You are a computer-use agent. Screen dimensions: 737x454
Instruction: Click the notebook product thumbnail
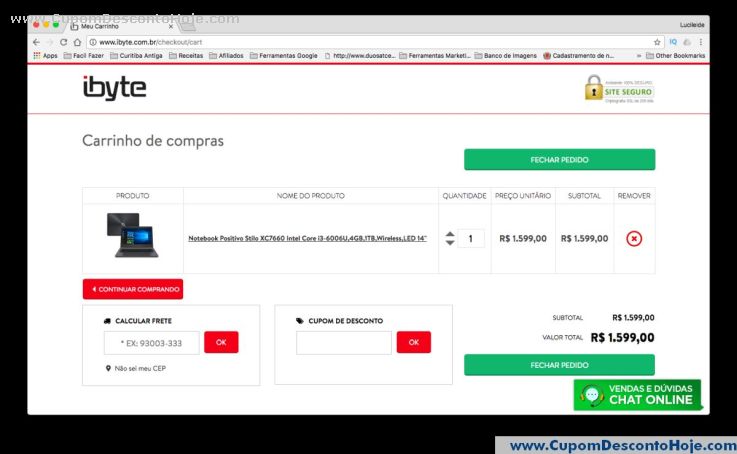click(133, 235)
